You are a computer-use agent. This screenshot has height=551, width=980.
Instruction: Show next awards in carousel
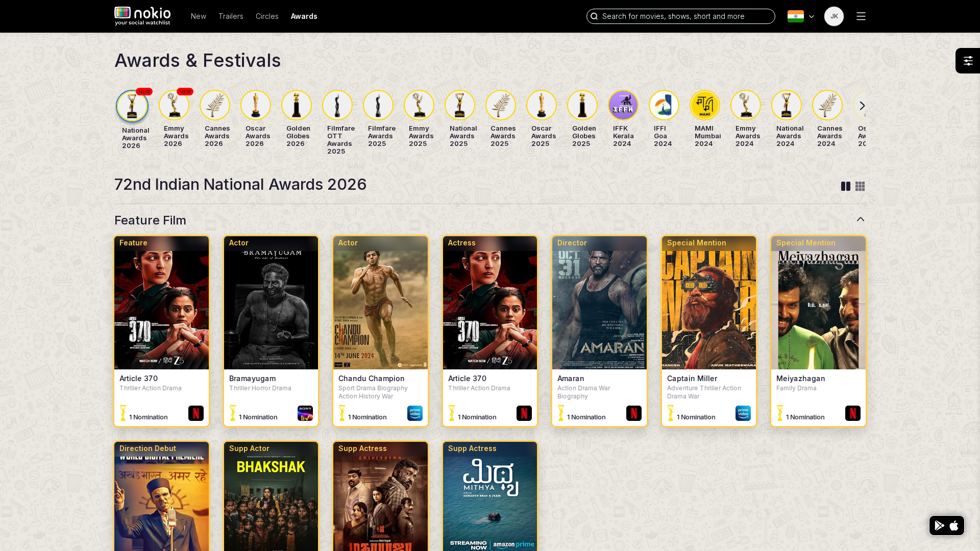click(x=862, y=106)
